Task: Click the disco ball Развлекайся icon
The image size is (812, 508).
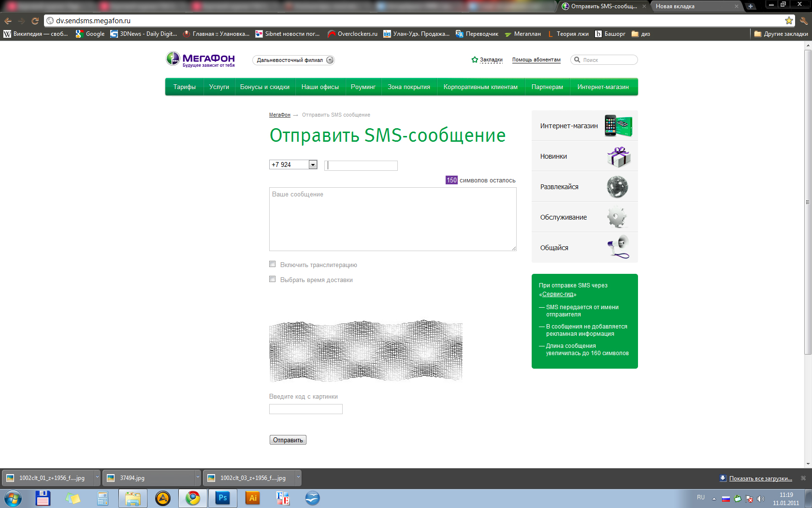Action: point(617,187)
